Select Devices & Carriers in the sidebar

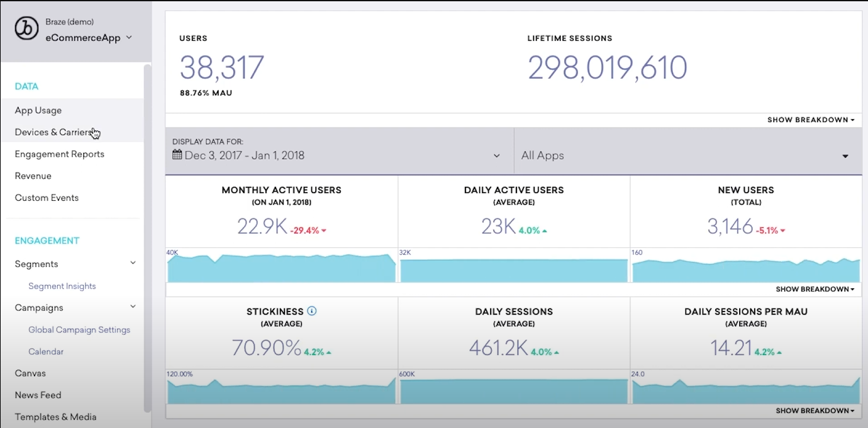(x=53, y=132)
